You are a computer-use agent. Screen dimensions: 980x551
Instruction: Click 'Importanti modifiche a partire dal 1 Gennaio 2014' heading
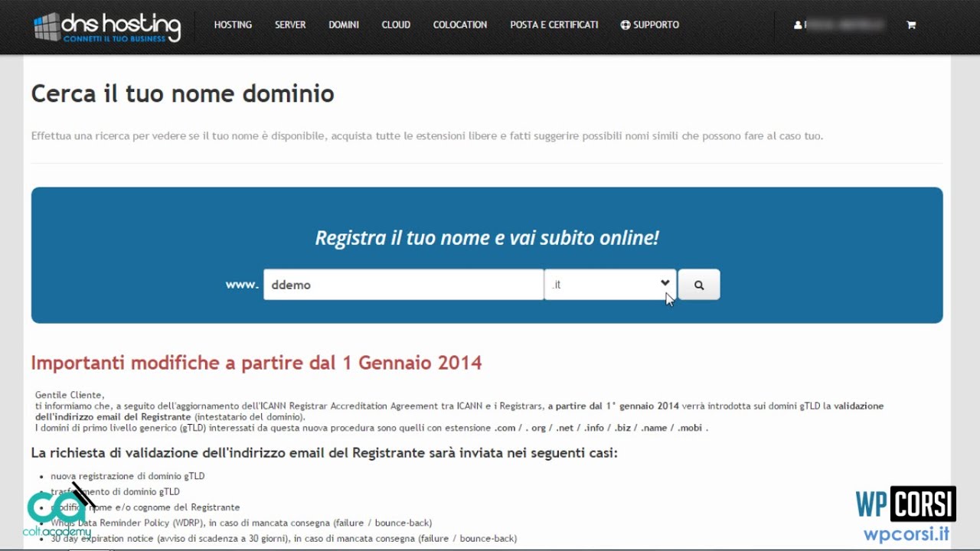pyautogui.click(x=256, y=362)
